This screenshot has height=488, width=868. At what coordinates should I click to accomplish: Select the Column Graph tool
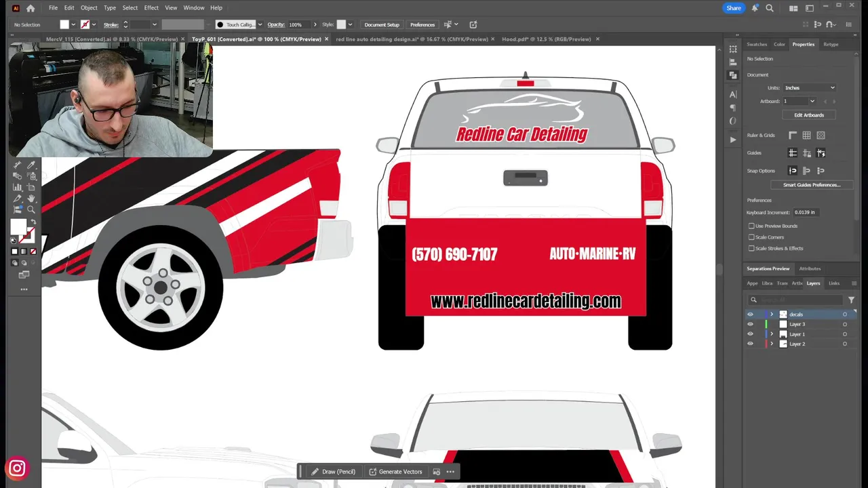point(17,187)
